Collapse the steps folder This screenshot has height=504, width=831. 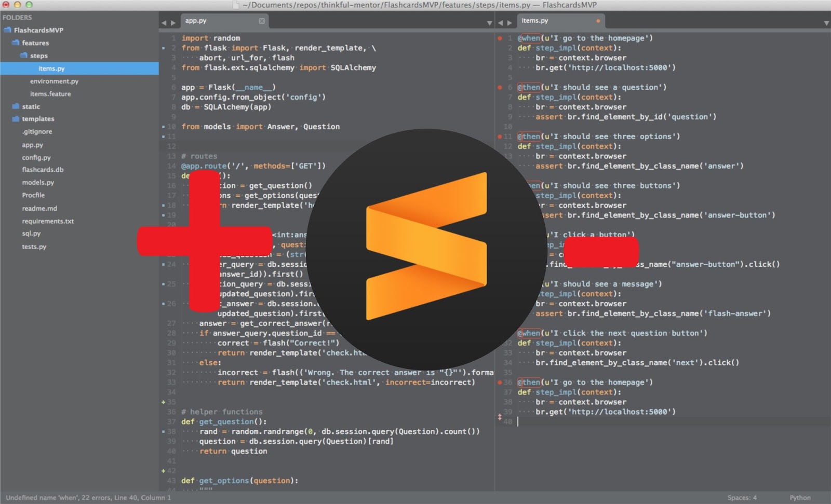coord(24,55)
